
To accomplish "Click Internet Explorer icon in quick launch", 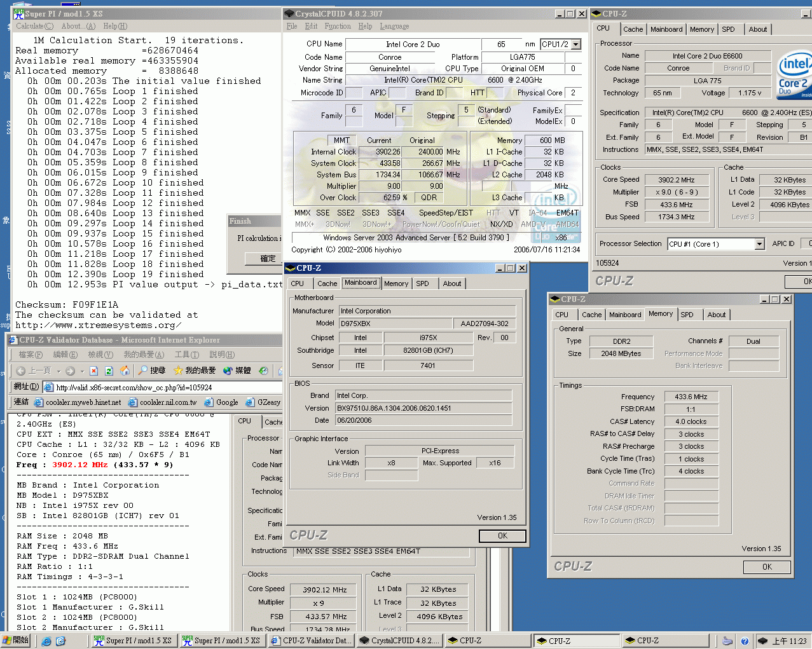I will [46, 641].
